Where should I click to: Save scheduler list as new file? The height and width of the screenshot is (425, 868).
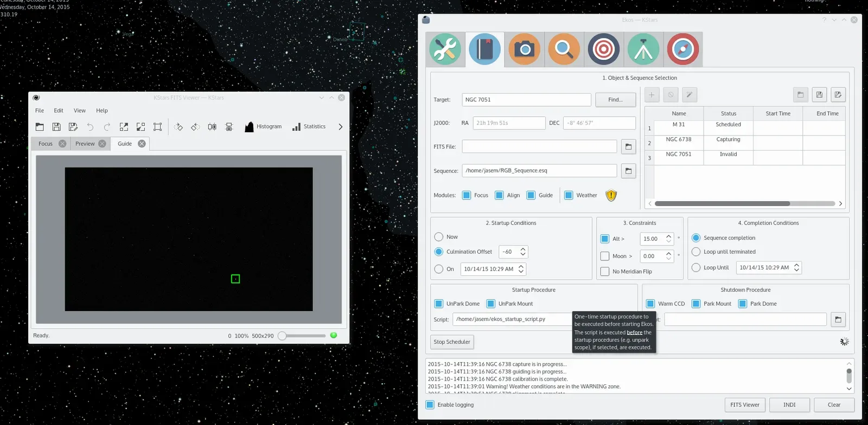[838, 95]
